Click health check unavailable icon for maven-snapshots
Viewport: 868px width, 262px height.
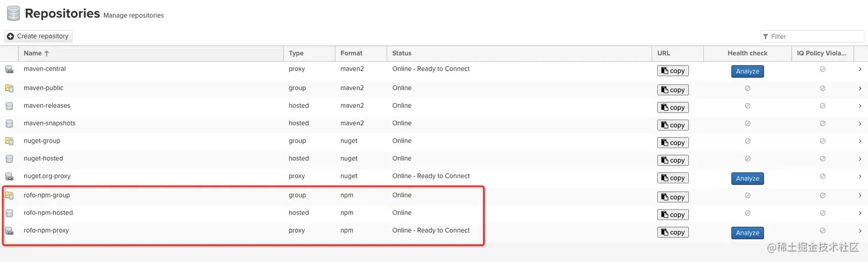tap(747, 124)
